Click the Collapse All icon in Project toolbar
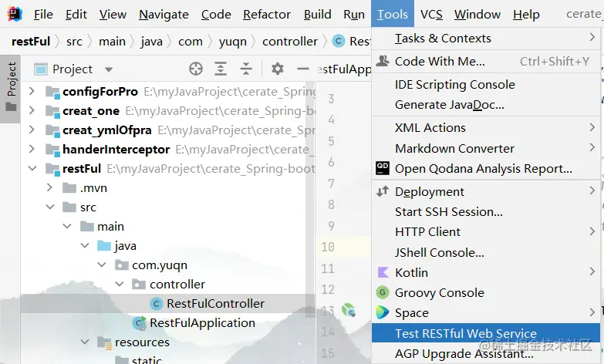 click(246, 69)
